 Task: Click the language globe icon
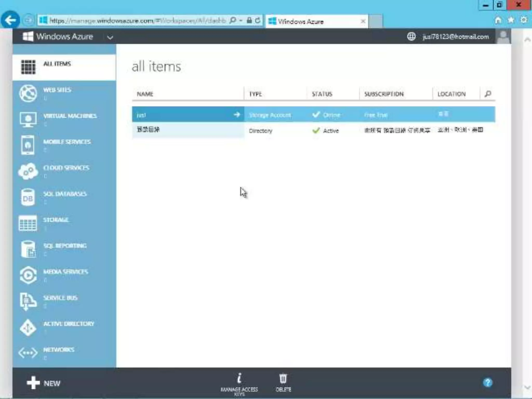pos(411,37)
